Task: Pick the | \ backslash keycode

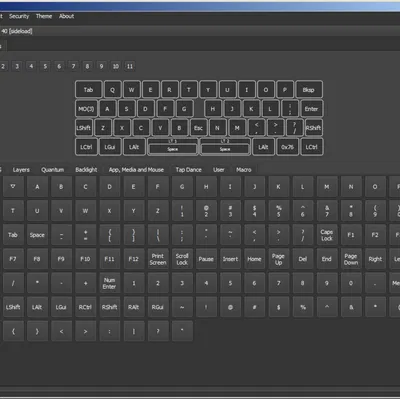Action: 158,235
